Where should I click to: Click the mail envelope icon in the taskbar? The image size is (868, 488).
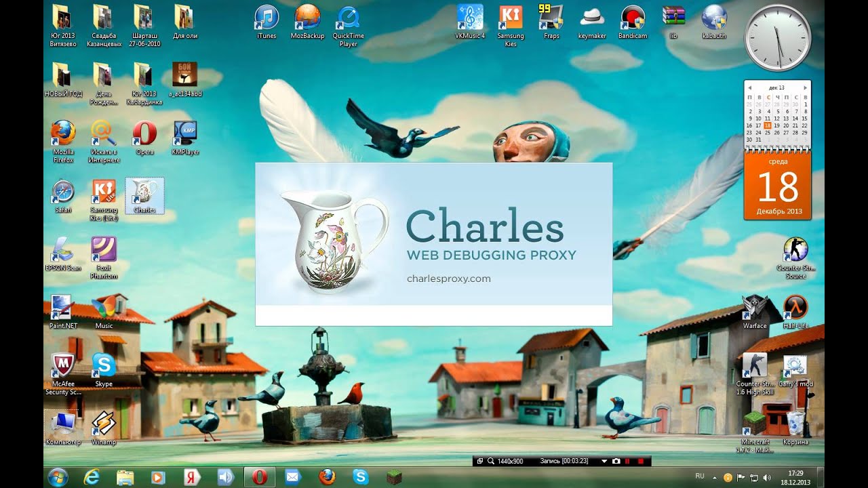click(x=292, y=477)
